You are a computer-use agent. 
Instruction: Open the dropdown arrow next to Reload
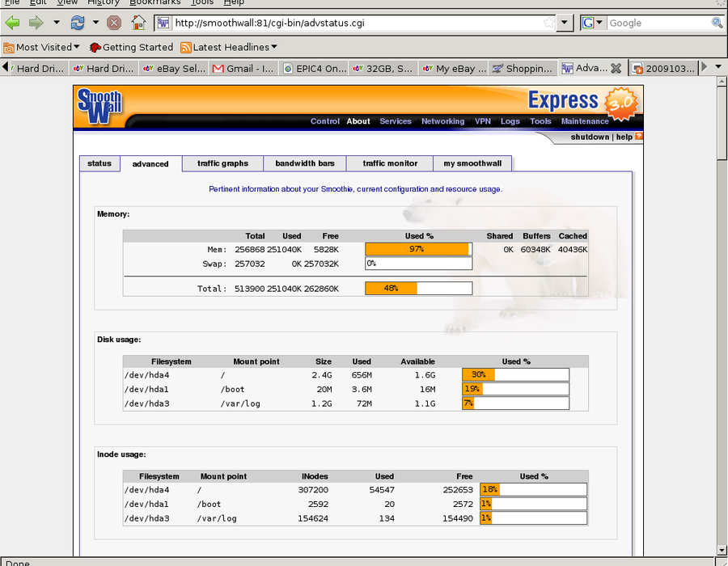click(95, 23)
